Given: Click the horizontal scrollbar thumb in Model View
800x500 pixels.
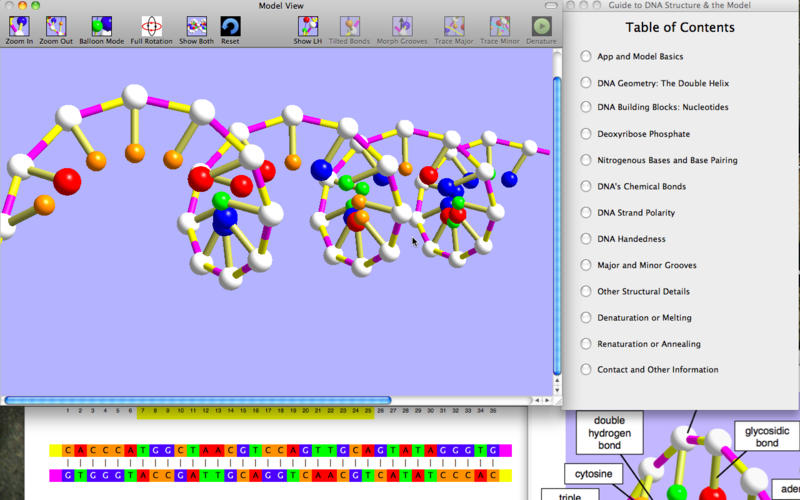Looking at the screenshot, I should point(197,401).
